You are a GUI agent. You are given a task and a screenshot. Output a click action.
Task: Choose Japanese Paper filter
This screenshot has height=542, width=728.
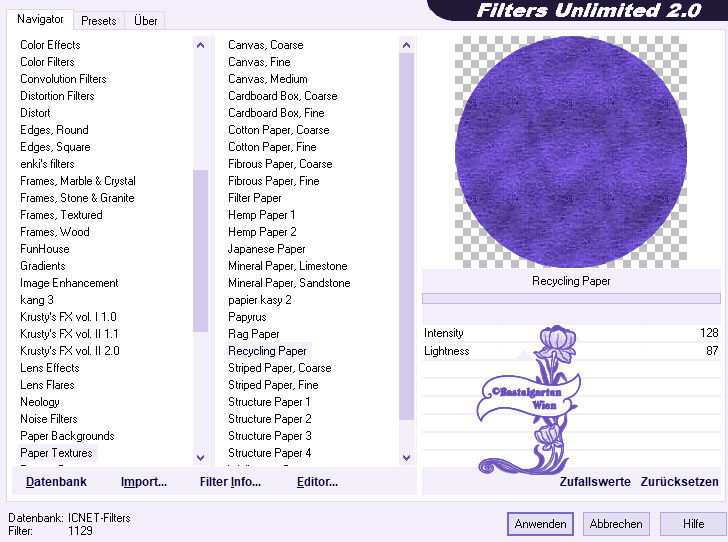266,249
